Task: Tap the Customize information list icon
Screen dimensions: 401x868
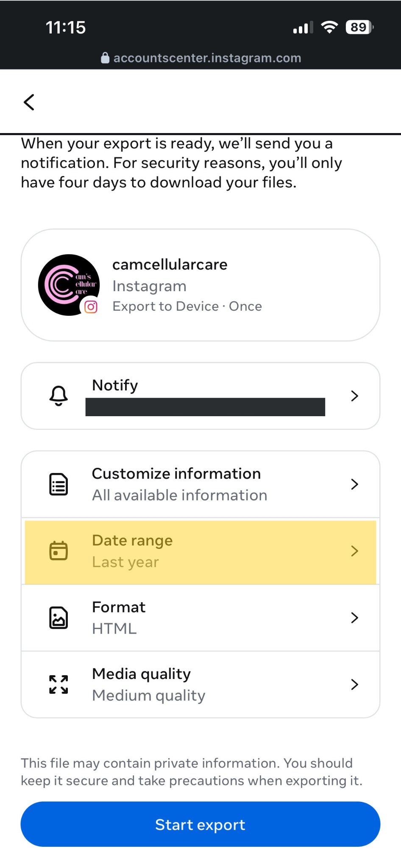Action: (58, 484)
